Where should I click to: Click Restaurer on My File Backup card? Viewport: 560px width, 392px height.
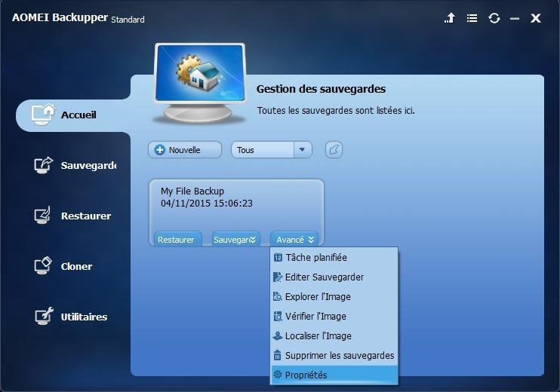click(x=177, y=239)
